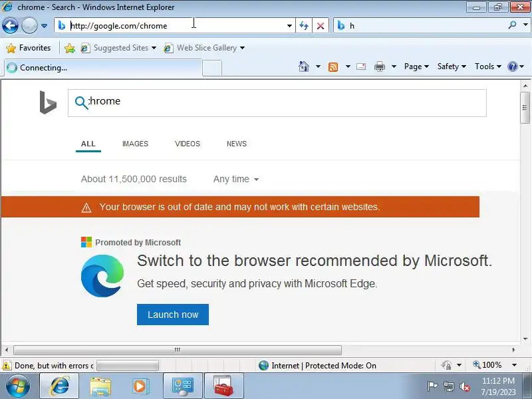Click the red Stop loading icon
This screenshot has width=532, height=399.
(321, 26)
